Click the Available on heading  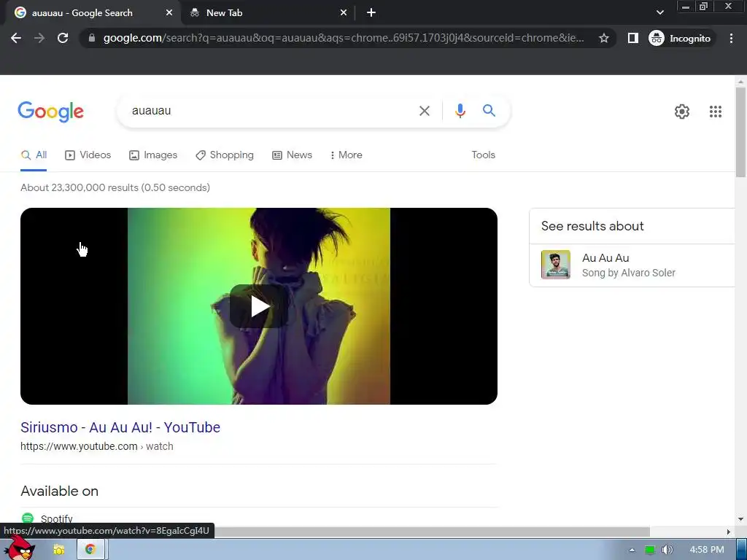[x=60, y=491]
